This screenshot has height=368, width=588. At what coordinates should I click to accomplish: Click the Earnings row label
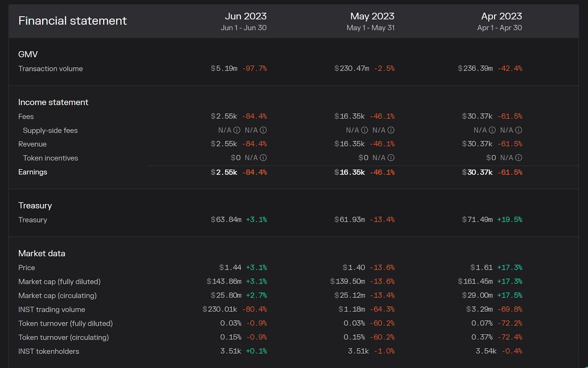click(33, 172)
